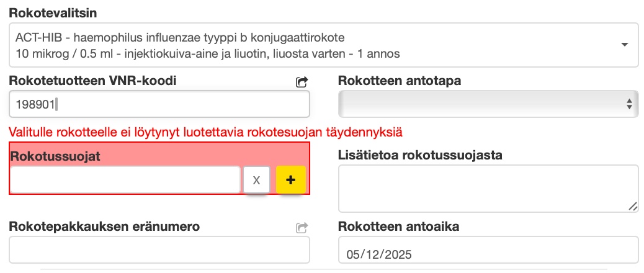The image size is (644, 273).
Task: Click the empty Rokotussuojat text input
Action: coord(125,179)
